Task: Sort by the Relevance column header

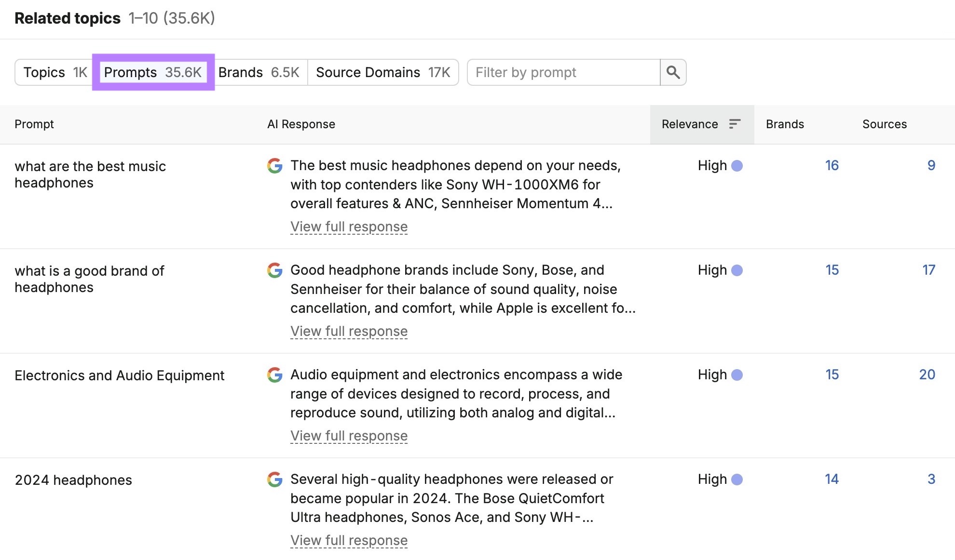Action: point(702,124)
